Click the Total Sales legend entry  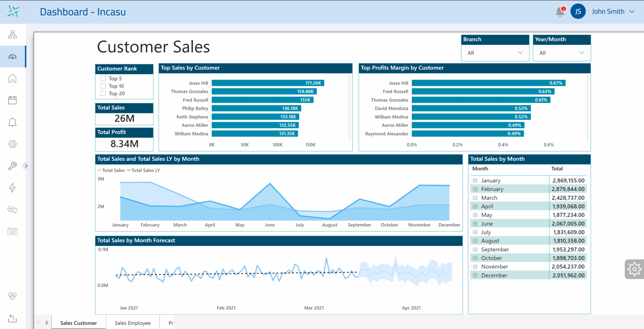tap(111, 170)
